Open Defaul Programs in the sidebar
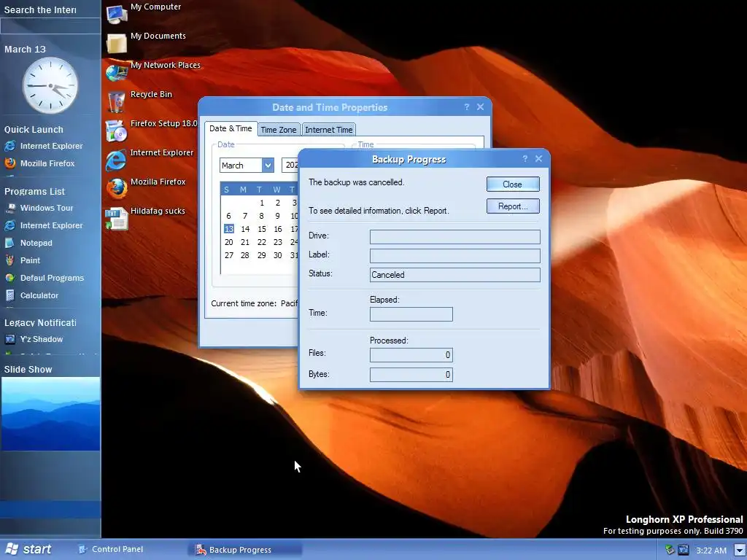This screenshot has width=747, height=560. pyautogui.click(x=44, y=278)
